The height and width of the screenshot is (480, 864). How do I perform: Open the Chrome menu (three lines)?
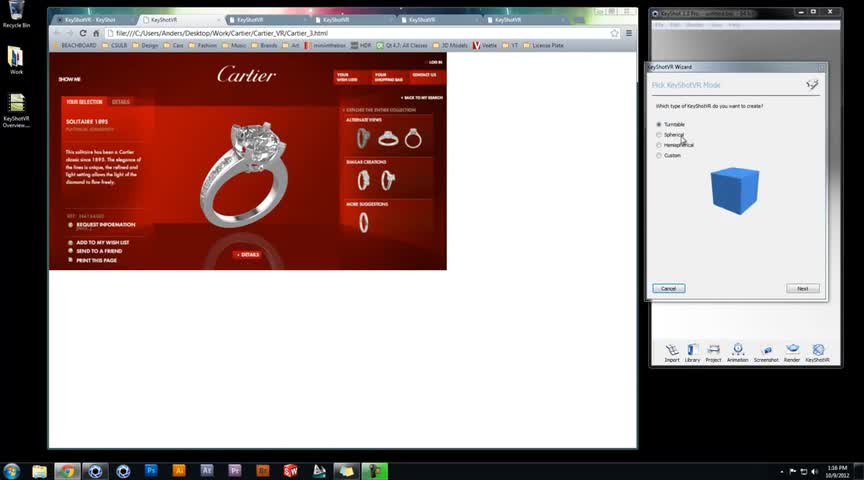click(x=629, y=33)
